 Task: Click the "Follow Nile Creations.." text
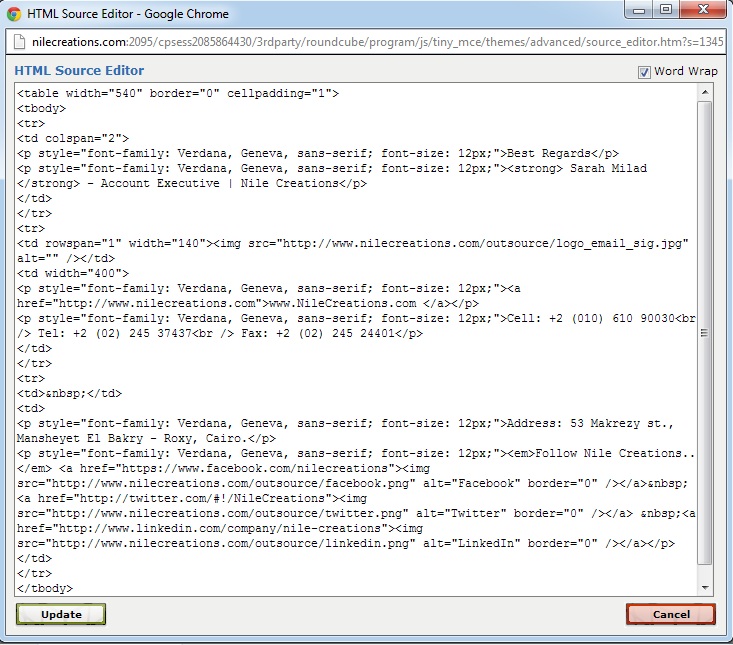pyautogui.click(x=614, y=453)
